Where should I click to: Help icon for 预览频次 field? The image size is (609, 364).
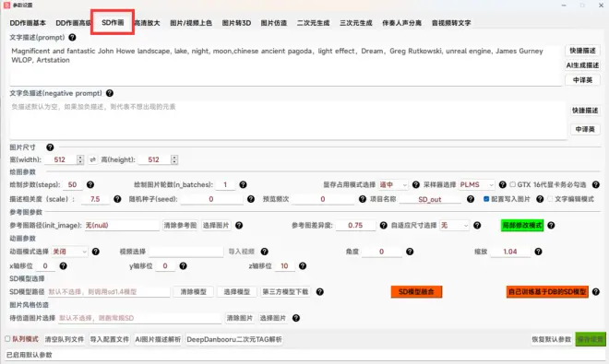click(363, 199)
